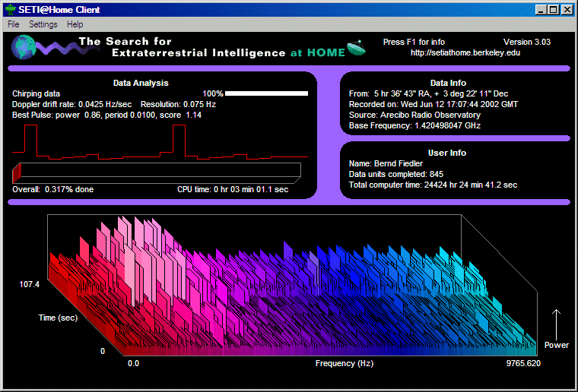Click "Recorded on: Wed Jun 12" line
The height and width of the screenshot is (392, 578).
(x=433, y=105)
